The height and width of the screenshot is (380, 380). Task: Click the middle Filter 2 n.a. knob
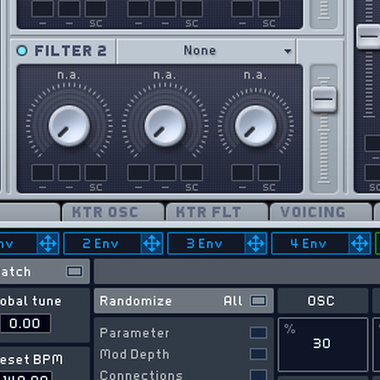point(165,126)
